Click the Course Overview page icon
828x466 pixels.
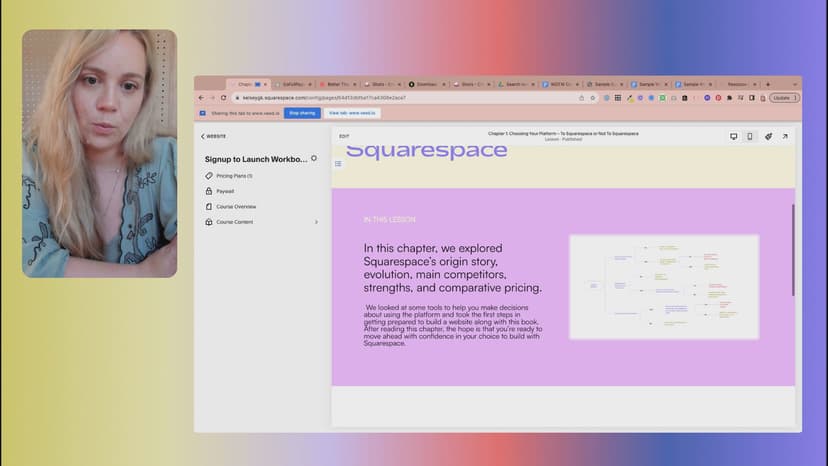click(x=208, y=206)
